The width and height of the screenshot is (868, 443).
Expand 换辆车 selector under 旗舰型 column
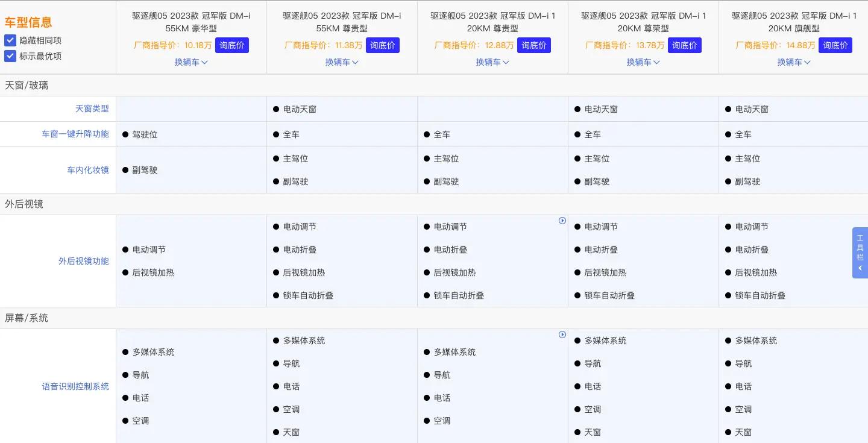coord(794,62)
